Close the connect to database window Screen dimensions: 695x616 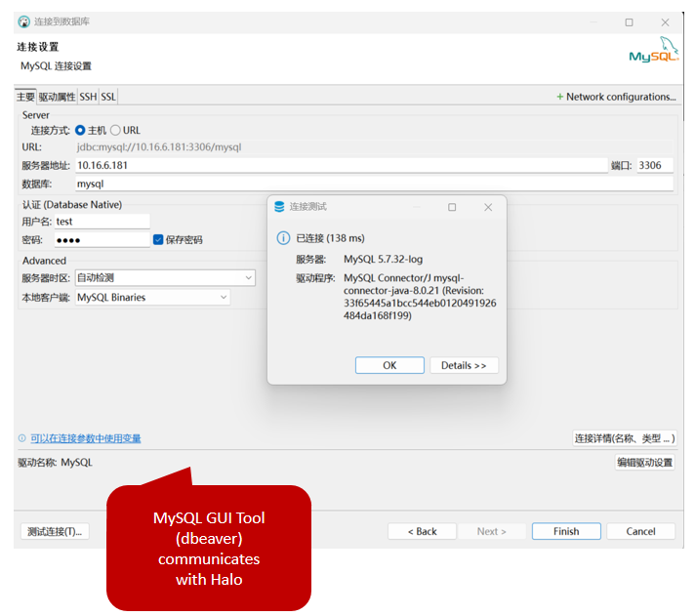click(x=665, y=22)
